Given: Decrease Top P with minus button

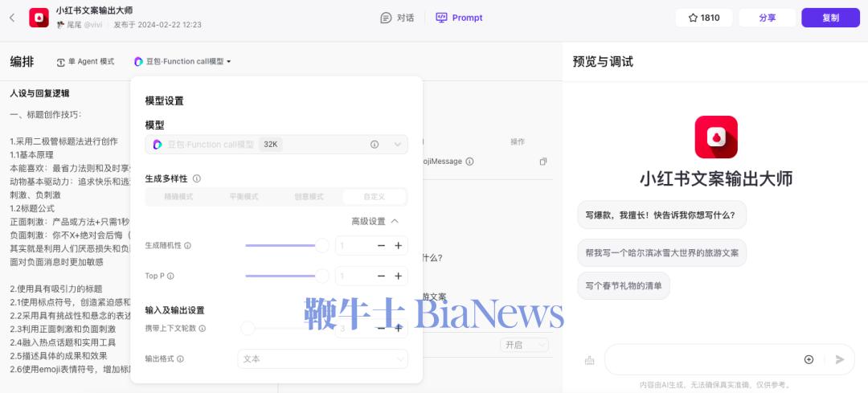Looking at the screenshot, I should [381, 276].
